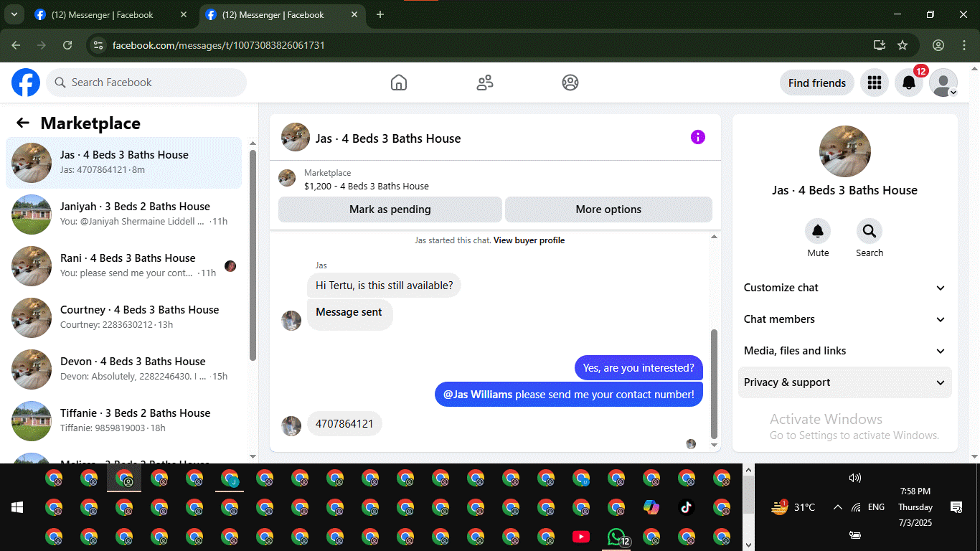Open the $1,200 Marketplace listing link
The image size is (980, 551).
[367, 186]
